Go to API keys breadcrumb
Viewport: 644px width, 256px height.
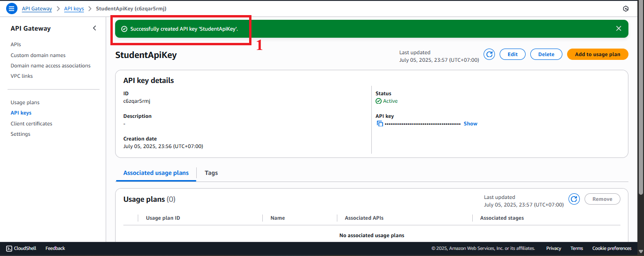pyautogui.click(x=74, y=8)
